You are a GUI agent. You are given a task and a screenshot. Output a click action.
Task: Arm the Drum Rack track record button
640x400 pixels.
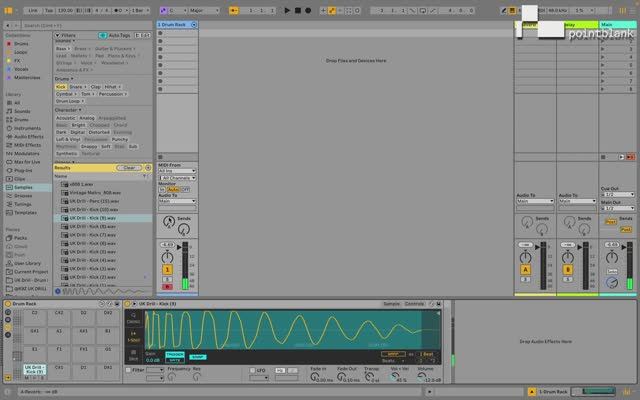pos(167,287)
